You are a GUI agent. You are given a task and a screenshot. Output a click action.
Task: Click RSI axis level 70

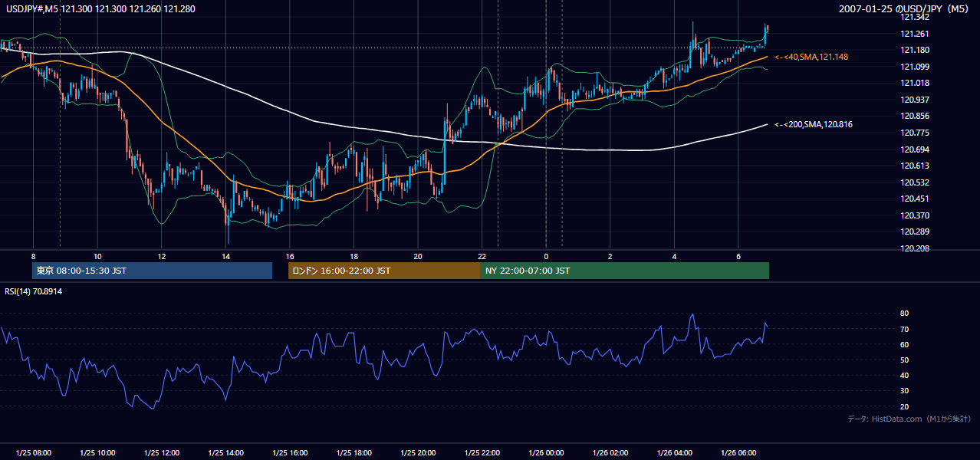(x=905, y=329)
